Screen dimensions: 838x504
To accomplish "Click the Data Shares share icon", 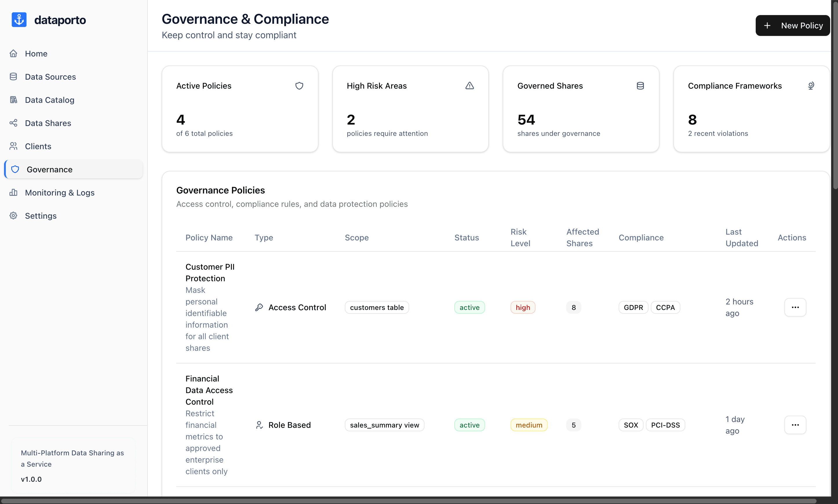I will click(13, 123).
